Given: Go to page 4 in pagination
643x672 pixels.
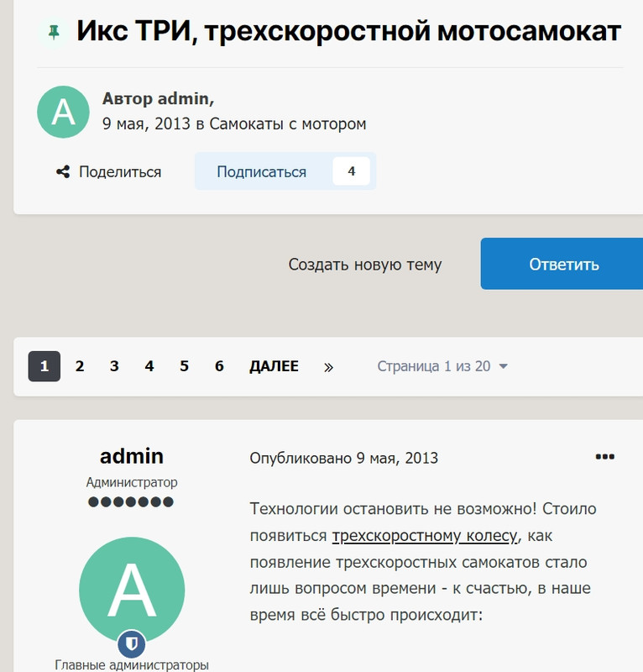Looking at the screenshot, I should (x=149, y=366).
